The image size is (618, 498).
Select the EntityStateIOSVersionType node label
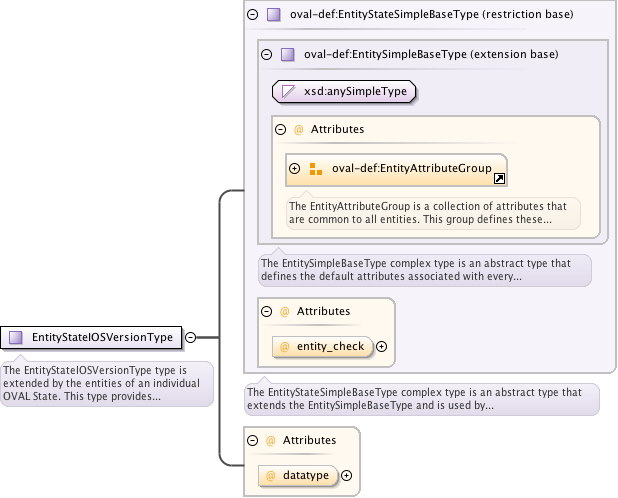(102, 338)
